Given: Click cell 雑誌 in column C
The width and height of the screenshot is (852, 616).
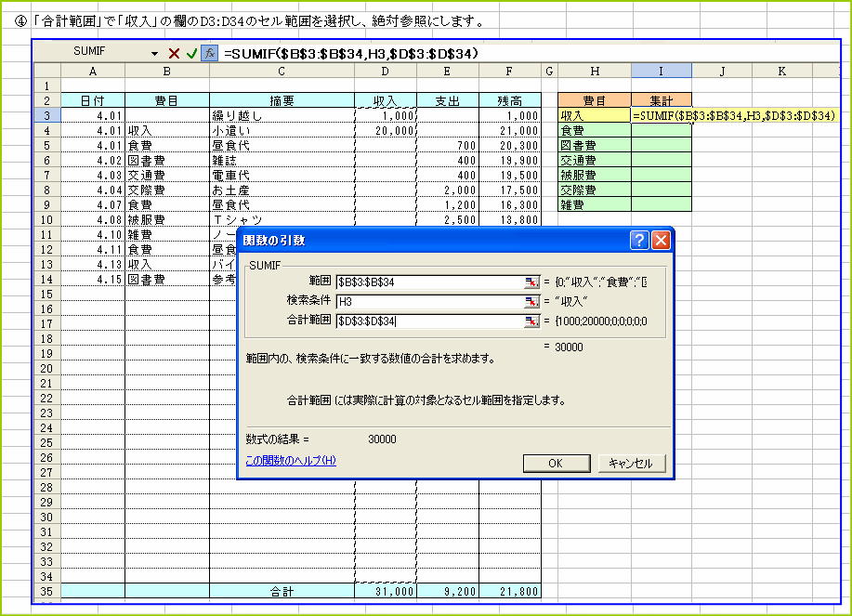Looking at the screenshot, I should pos(282,160).
